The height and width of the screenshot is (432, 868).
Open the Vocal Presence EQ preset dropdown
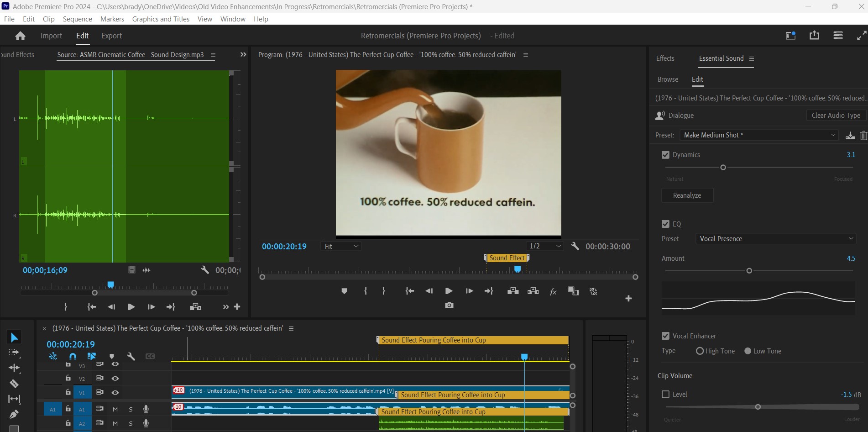point(775,239)
